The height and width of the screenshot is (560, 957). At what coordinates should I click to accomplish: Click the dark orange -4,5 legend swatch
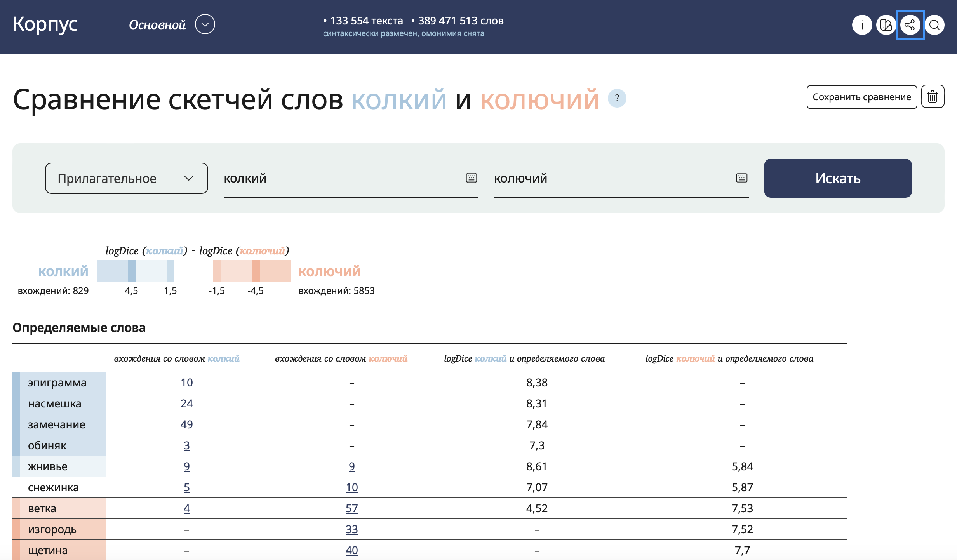point(256,271)
